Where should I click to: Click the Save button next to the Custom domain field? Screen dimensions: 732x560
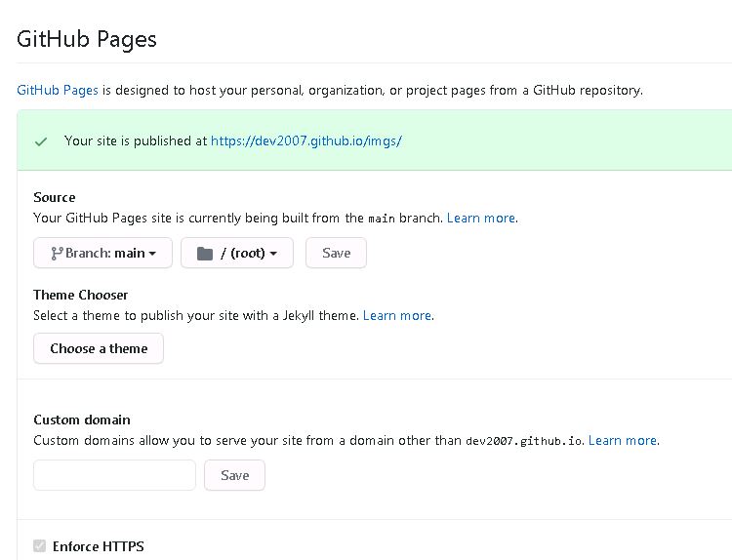(235, 475)
